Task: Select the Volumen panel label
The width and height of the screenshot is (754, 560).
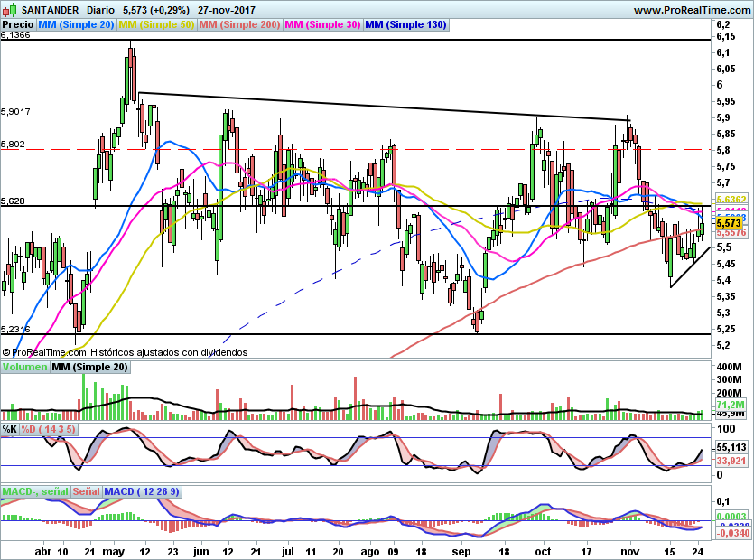Action: pos(24,367)
